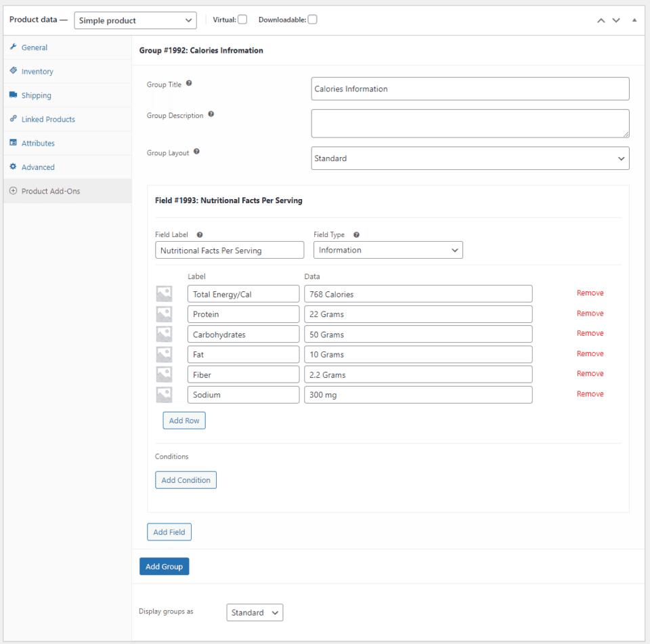Select the General wrench icon
650x644 pixels.
[x=14, y=47]
